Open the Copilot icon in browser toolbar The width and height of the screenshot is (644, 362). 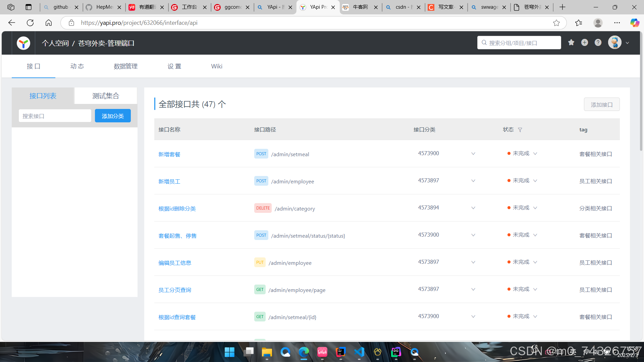click(x=634, y=23)
